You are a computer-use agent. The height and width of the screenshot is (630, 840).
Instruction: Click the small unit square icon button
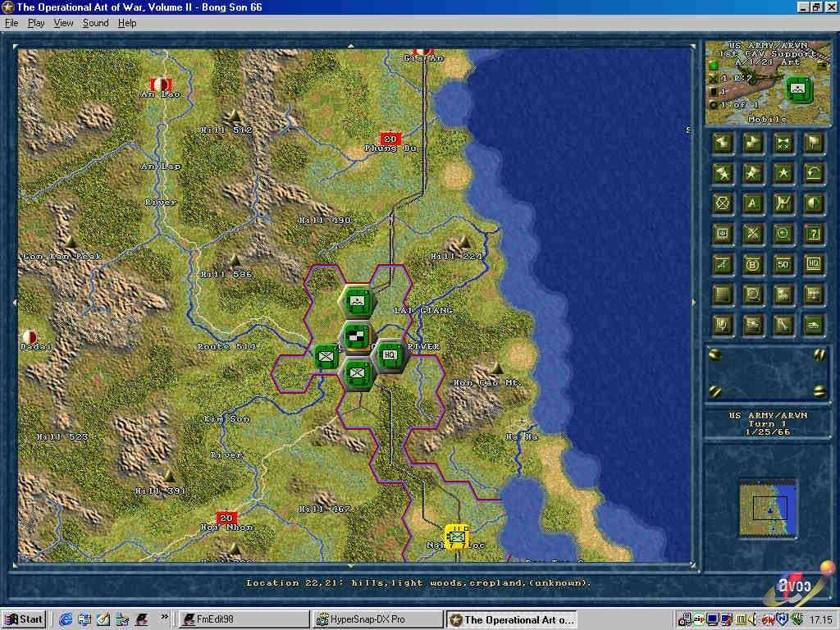coord(722,234)
